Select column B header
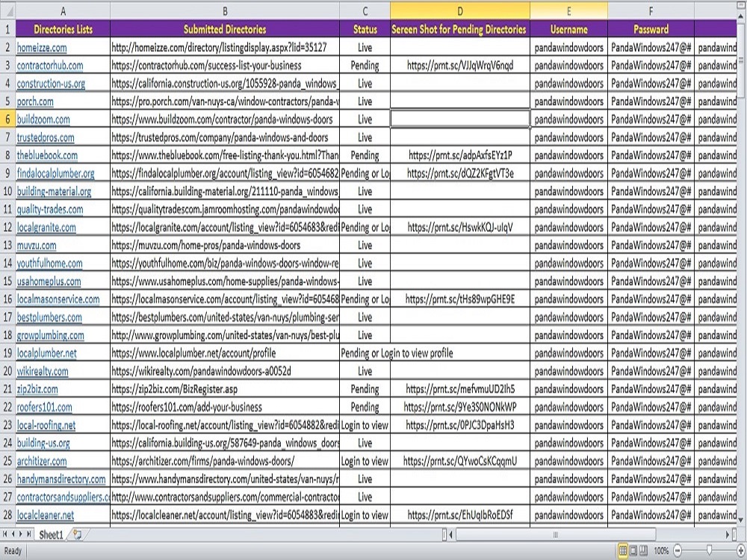This screenshot has width=747, height=560. (225, 10)
